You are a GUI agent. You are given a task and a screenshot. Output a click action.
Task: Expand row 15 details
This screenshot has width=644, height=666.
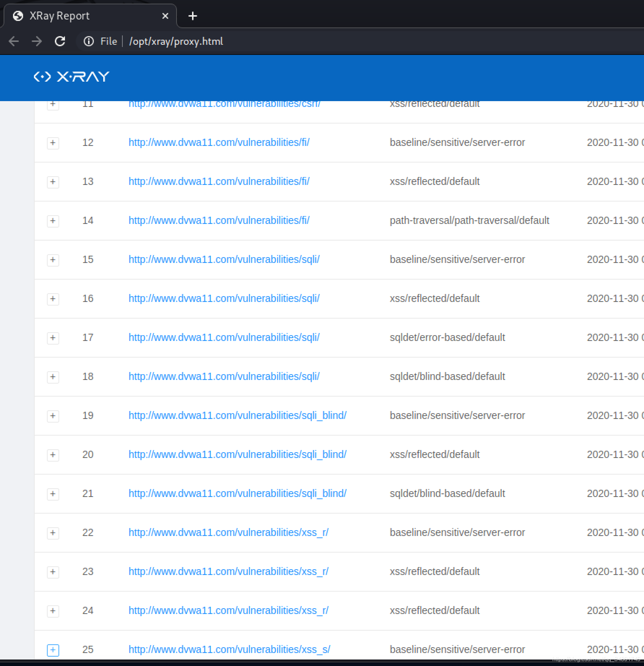[x=53, y=260]
